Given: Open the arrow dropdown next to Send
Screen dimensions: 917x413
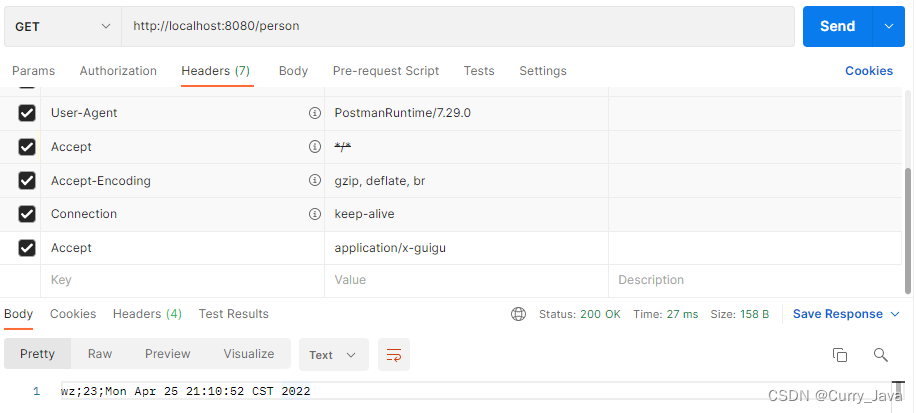Looking at the screenshot, I should click(x=889, y=26).
